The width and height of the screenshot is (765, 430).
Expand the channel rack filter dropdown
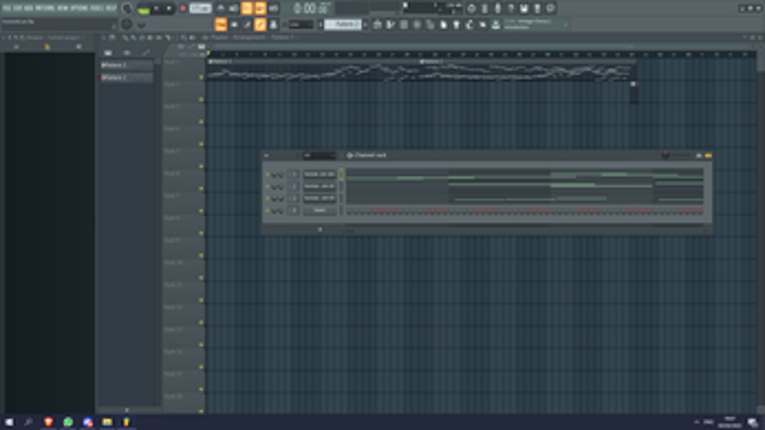pos(319,156)
